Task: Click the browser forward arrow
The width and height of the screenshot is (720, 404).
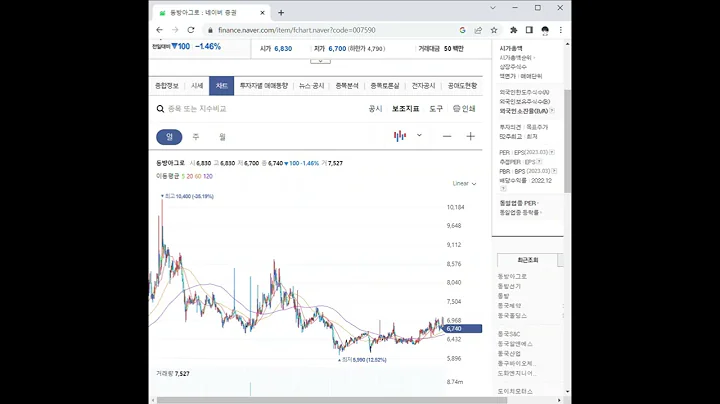Action: [175, 30]
